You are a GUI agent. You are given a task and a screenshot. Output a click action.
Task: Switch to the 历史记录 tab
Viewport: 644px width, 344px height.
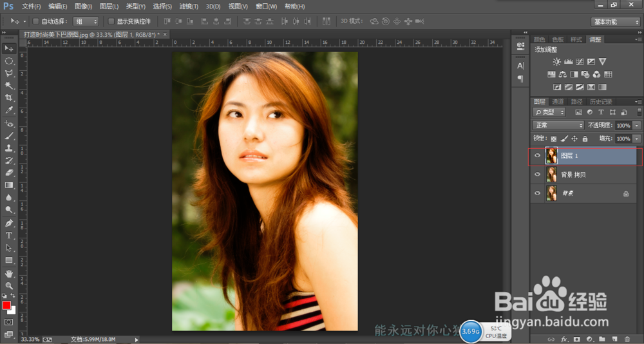tap(601, 102)
